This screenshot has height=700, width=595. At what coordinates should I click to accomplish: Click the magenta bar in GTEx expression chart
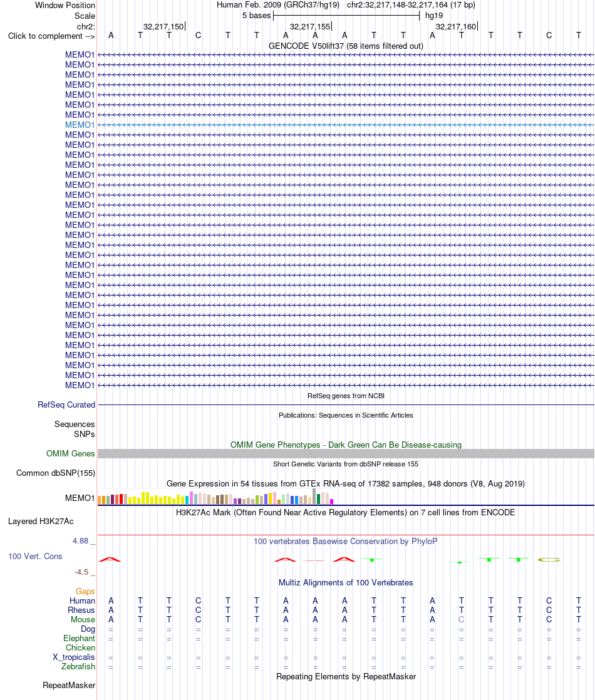pos(331,502)
